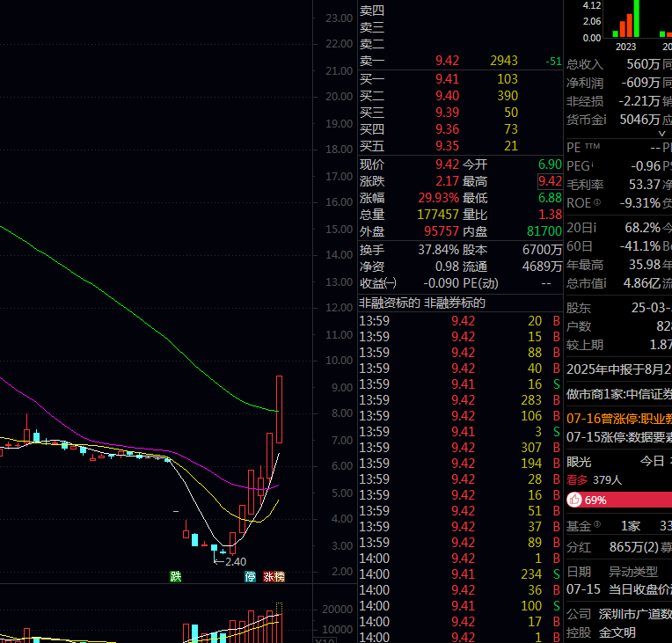Open the 2025年中报 disclosure notice

click(x=619, y=369)
